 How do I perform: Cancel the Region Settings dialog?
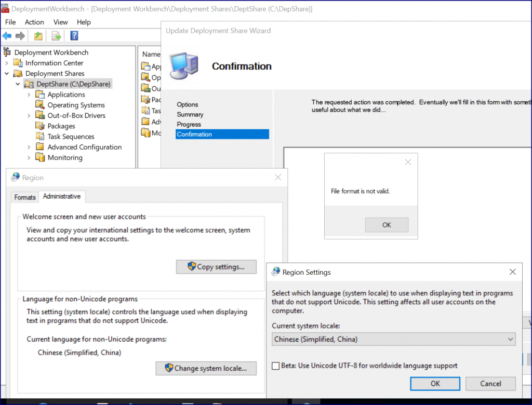[490, 384]
